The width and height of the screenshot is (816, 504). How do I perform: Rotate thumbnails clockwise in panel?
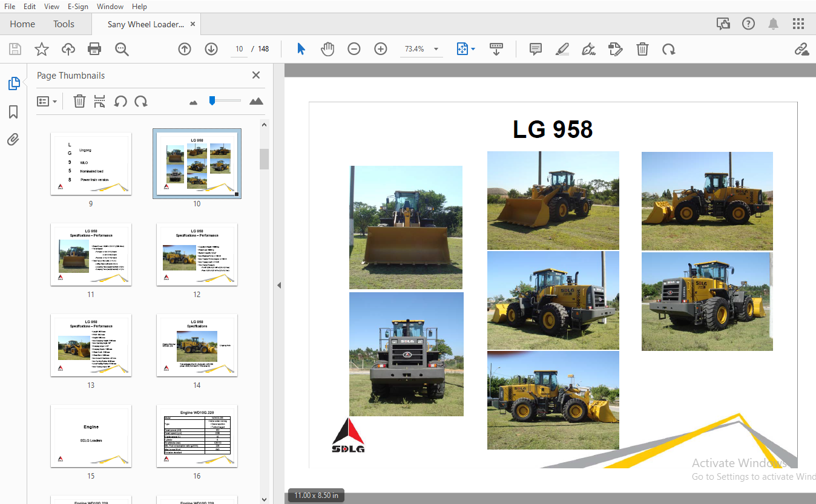[141, 101]
